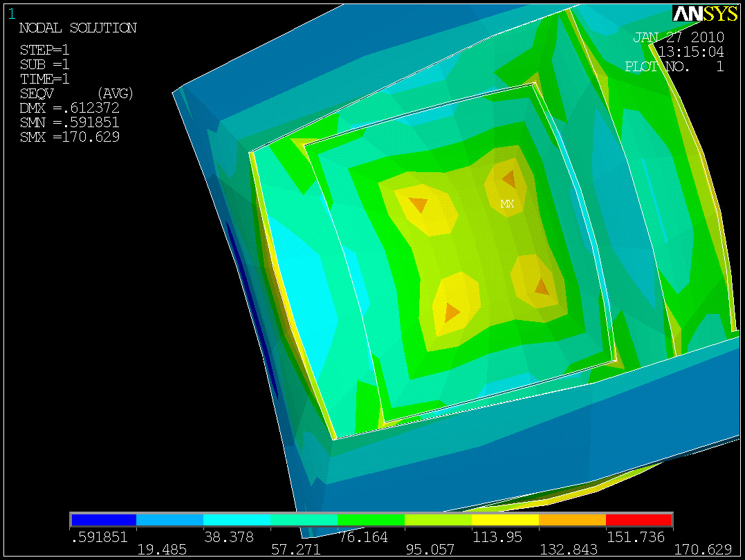Image resolution: width=745 pixels, height=560 pixels.
Task: Click the PLOT NO. 1 label
Action: tap(674, 66)
